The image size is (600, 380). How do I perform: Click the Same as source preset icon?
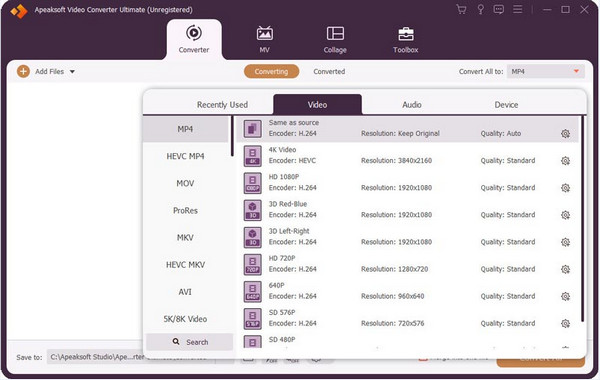253,129
